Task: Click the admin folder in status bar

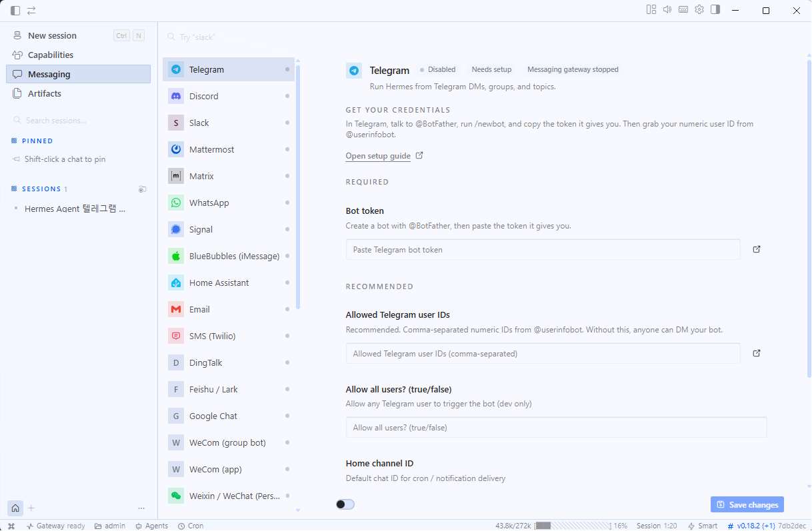Action: 110,526
